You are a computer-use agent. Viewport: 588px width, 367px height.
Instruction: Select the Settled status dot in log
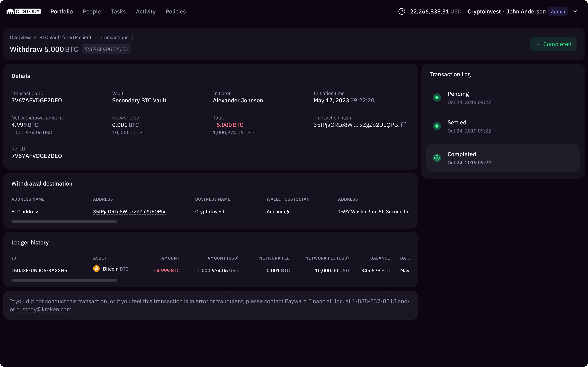pos(437,126)
